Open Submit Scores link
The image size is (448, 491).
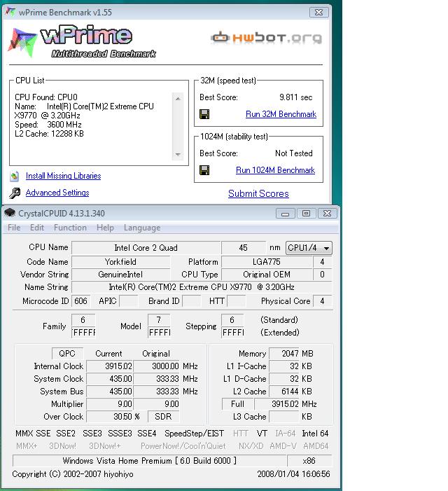(258, 193)
